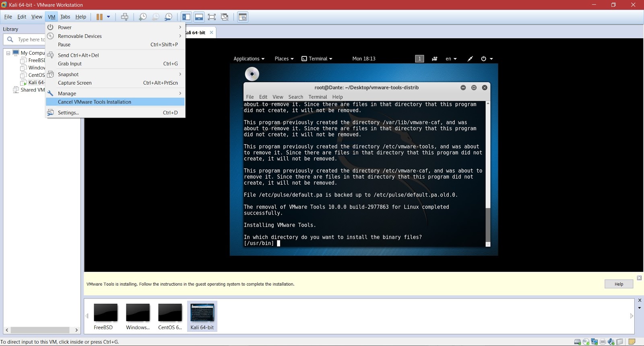Screen dimensions: 644x346
Task: Click Cancel VMware Tools Installation
Action: [116, 102]
